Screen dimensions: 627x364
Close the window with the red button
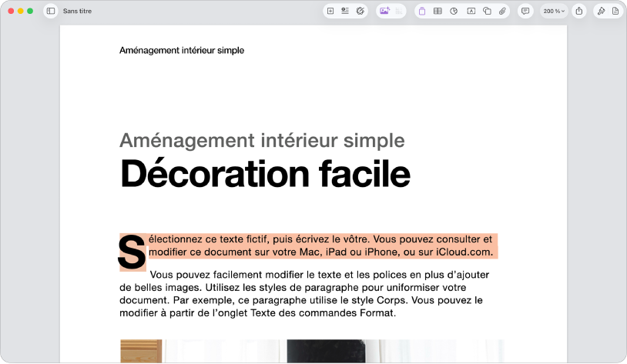pyautogui.click(x=11, y=12)
